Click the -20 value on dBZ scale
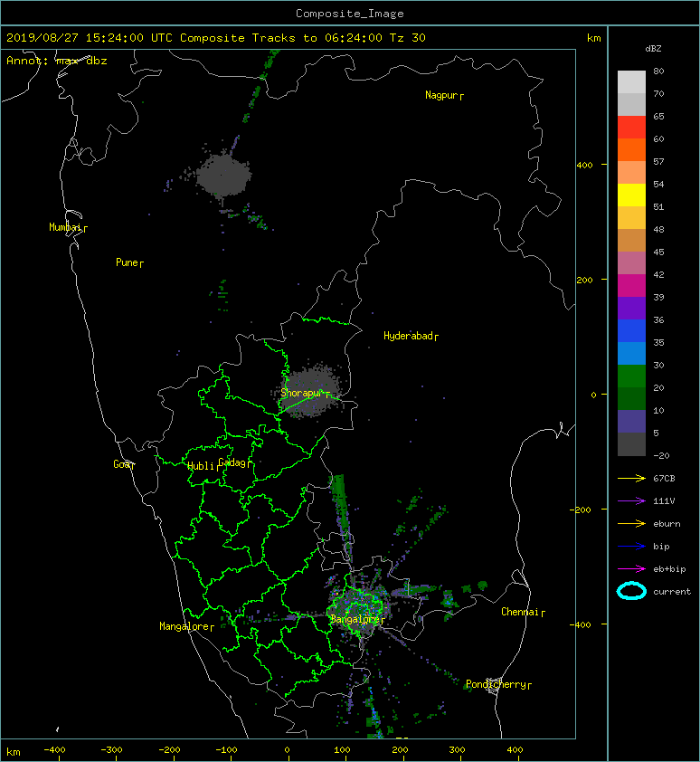This screenshot has width=700, height=762. click(662, 456)
